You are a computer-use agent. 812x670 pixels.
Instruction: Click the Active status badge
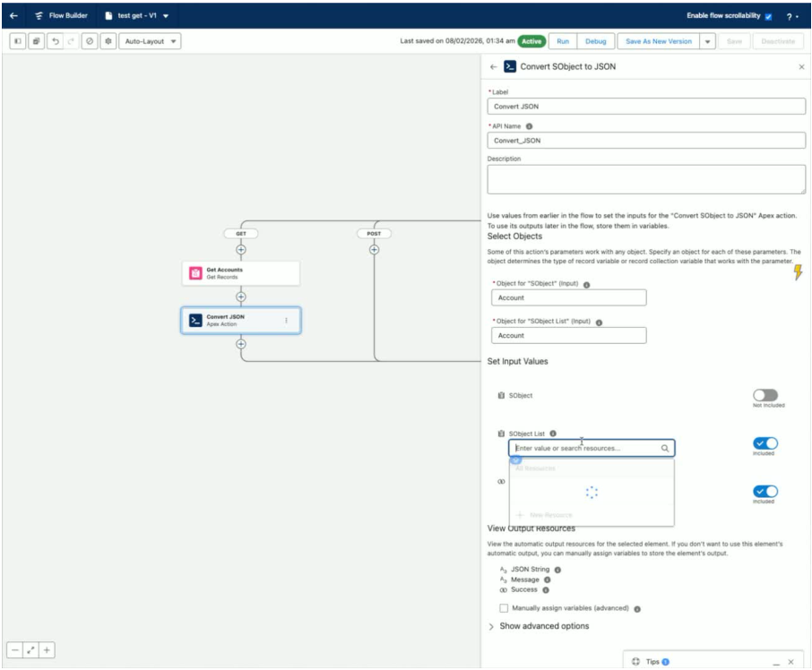(x=531, y=41)
